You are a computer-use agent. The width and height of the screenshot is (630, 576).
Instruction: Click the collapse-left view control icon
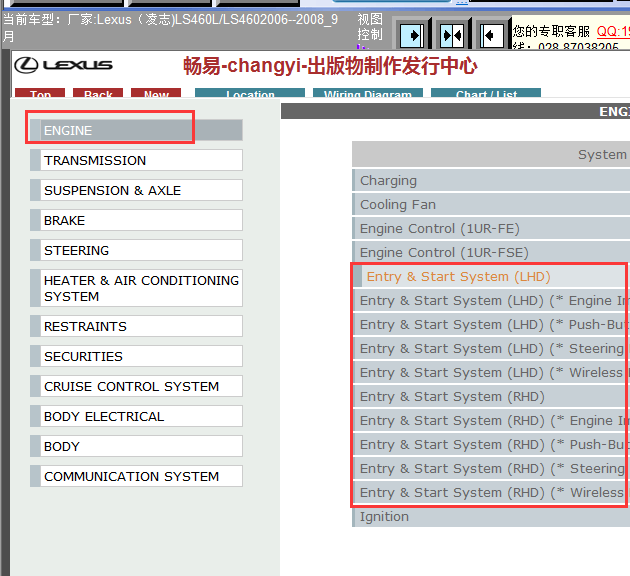pyautogui.click(x=492, y=36)
